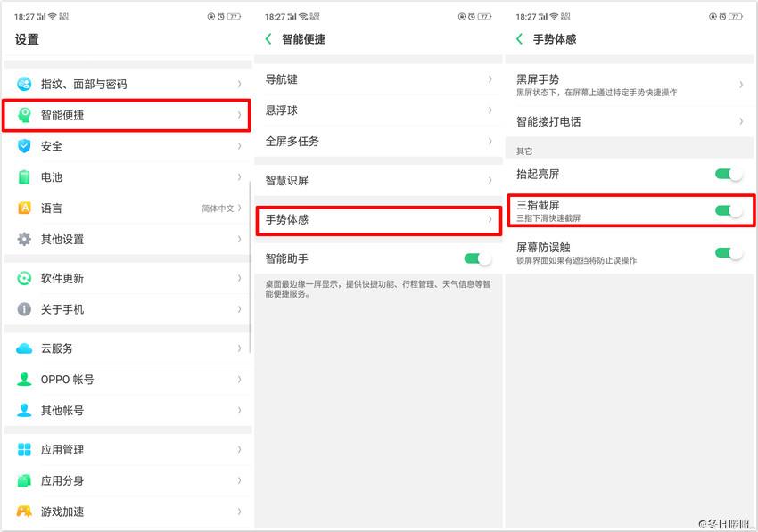Click the 智能接打电话 option
The height and width of the screenshot is (532, 758).
(630, 121)
